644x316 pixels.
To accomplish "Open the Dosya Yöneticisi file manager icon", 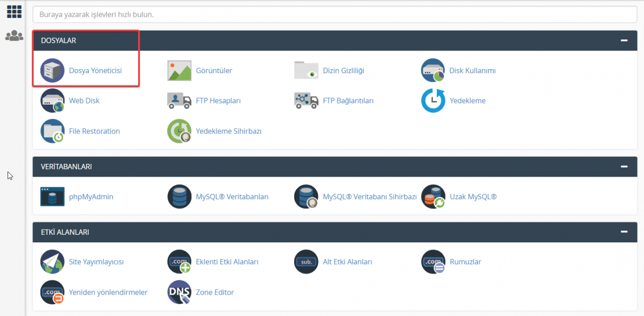I will pos(52,70).
